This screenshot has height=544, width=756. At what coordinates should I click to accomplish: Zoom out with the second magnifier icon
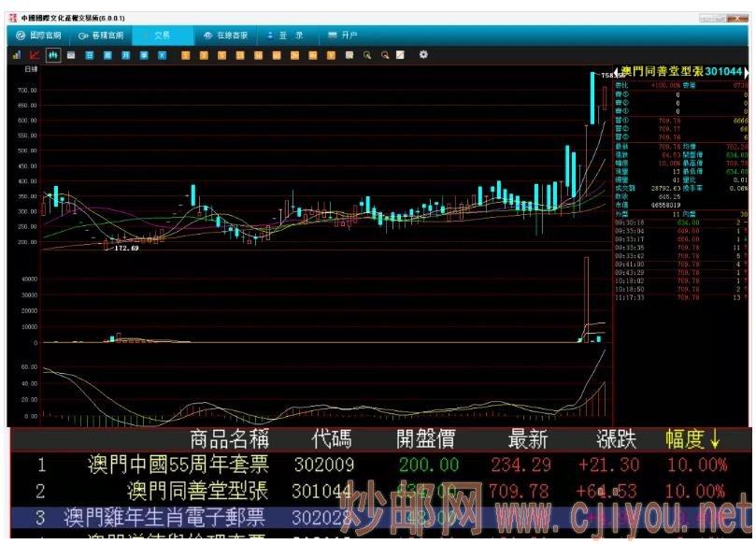pos(385,55)
